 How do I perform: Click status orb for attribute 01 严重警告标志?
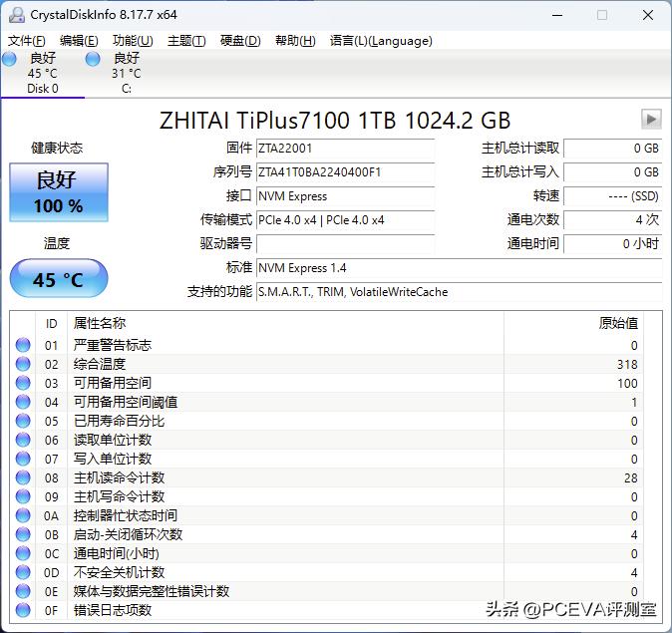pos(23,345)
